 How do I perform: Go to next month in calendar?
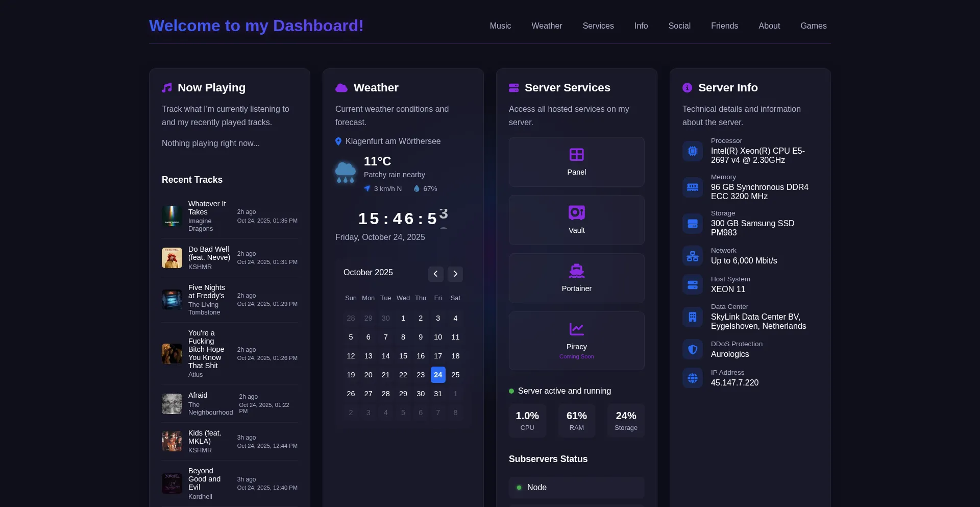455,274
